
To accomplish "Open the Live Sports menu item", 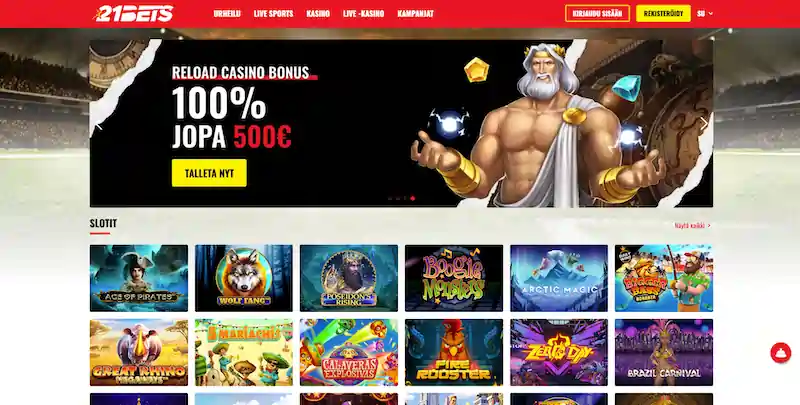I will pos(273,14).
